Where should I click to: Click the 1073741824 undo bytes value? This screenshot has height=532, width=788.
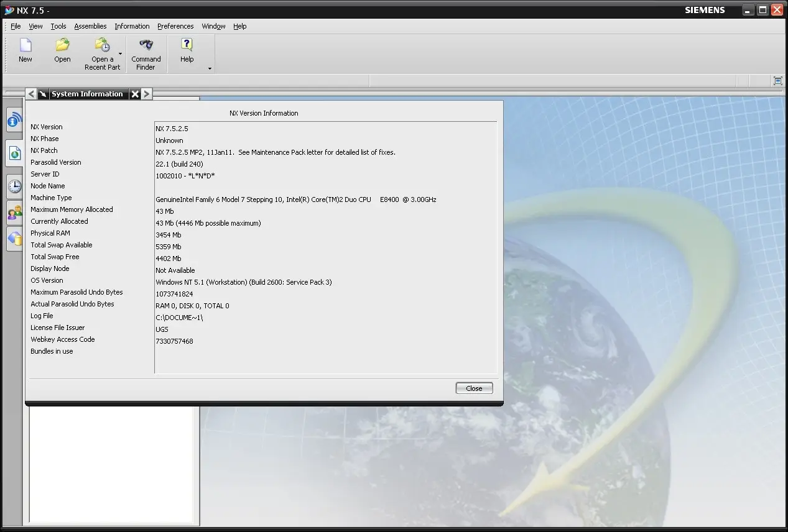click(174, 294)
